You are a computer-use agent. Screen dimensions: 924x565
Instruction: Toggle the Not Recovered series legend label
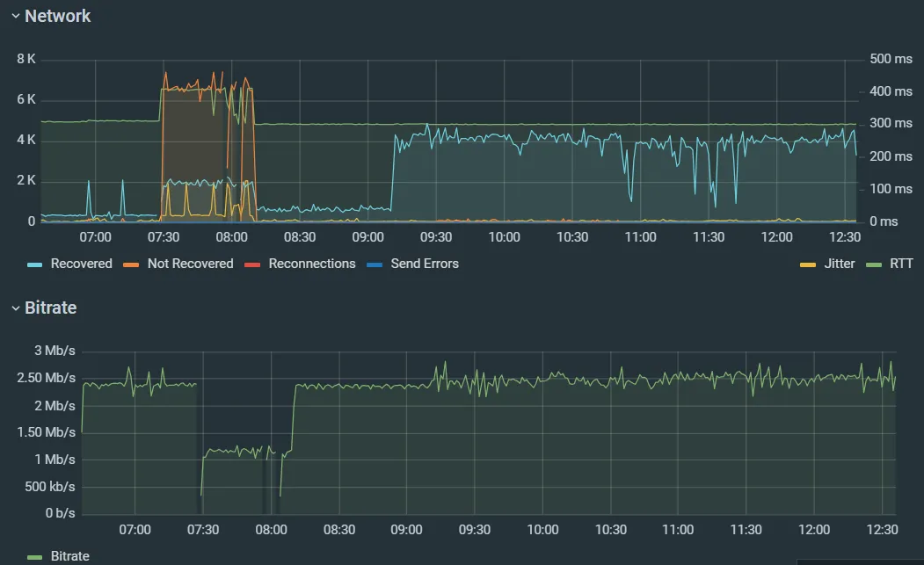pos(191,264)
